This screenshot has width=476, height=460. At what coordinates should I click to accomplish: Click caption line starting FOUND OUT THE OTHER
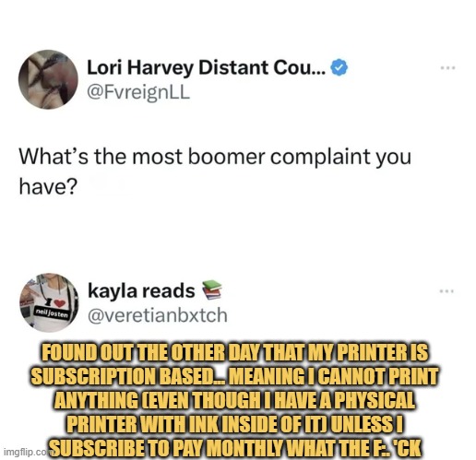click(234, 352)
